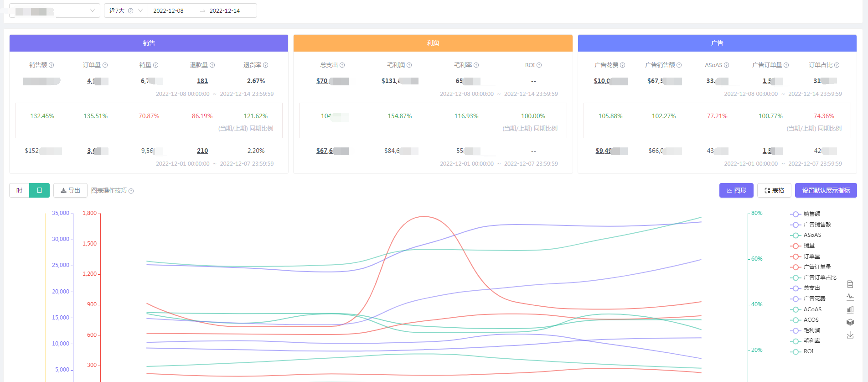Switch to 表格 table view

pyautogui.click(x=774, y=190)
